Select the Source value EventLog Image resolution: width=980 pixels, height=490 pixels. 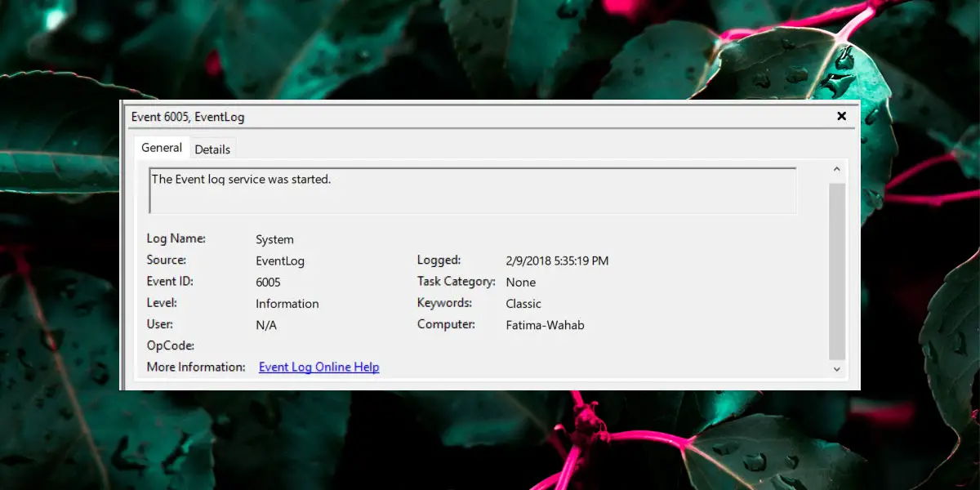coord(280,261)
